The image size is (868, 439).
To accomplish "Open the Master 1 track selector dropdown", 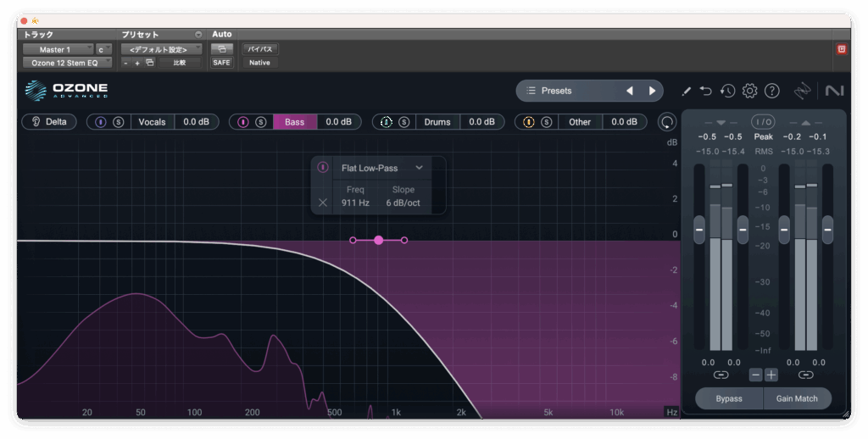I will (x=56, y=50).
